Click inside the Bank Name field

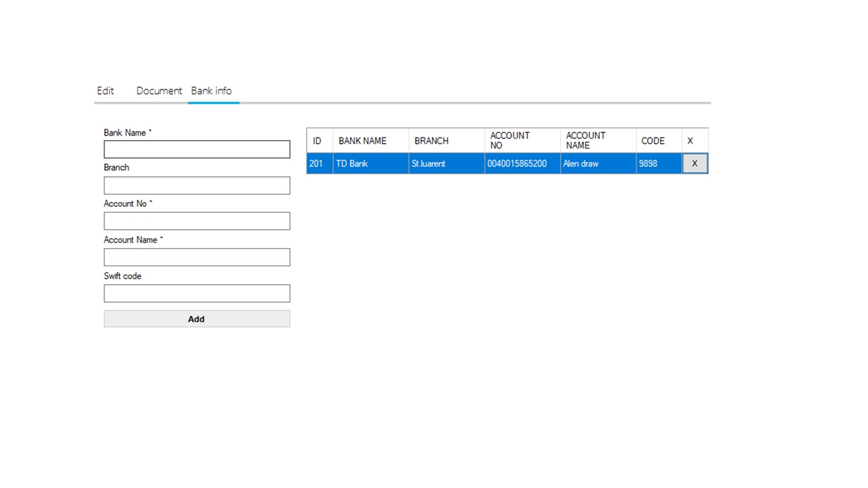click(196, 149)
